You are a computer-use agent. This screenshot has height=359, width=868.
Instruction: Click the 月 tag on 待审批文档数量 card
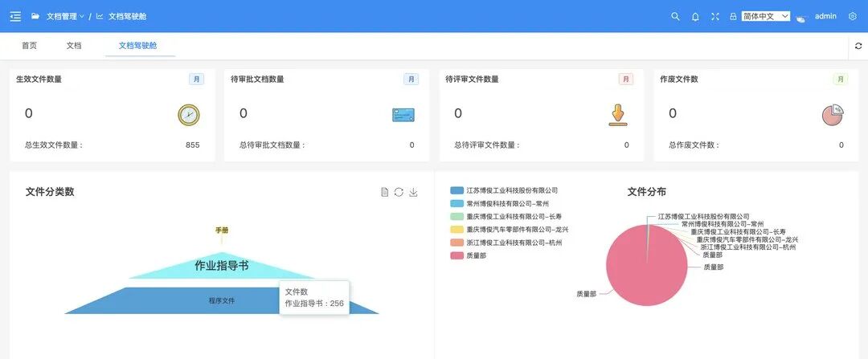click(411, 79)
